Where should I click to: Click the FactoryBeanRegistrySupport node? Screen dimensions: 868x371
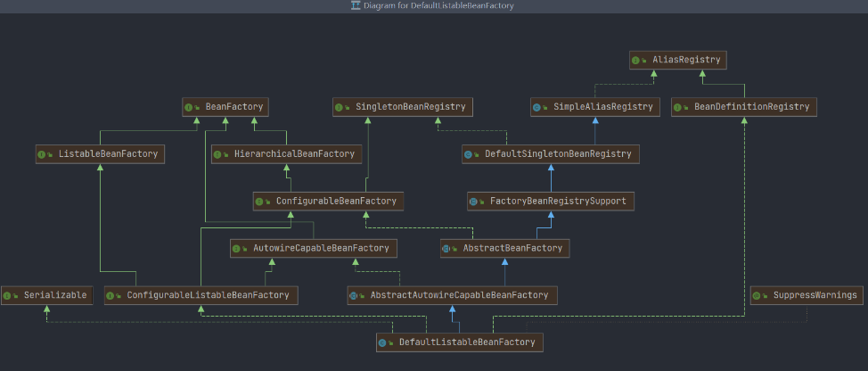pos(551,201)
